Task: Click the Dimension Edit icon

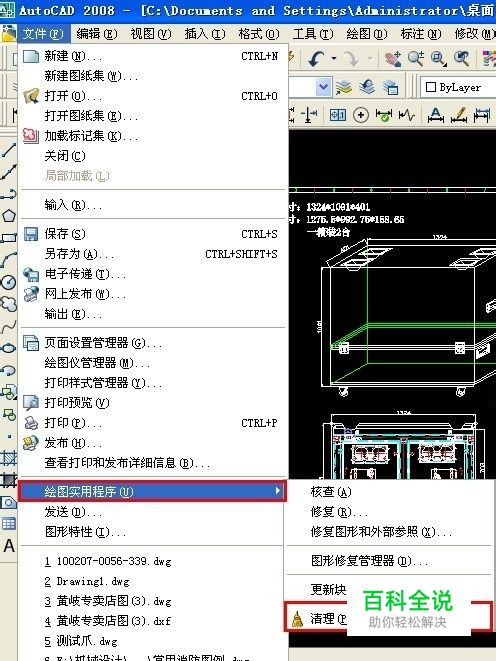Action: [436, 115]
